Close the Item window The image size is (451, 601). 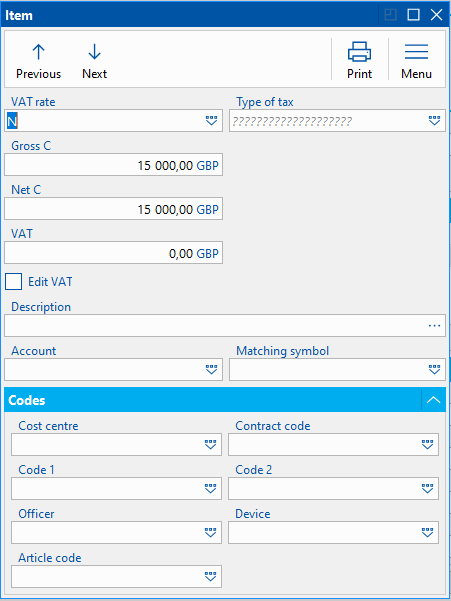436,15
